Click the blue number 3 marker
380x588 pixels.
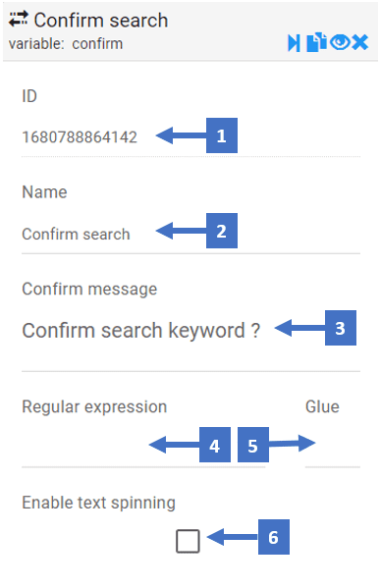(x=341, y=328)
